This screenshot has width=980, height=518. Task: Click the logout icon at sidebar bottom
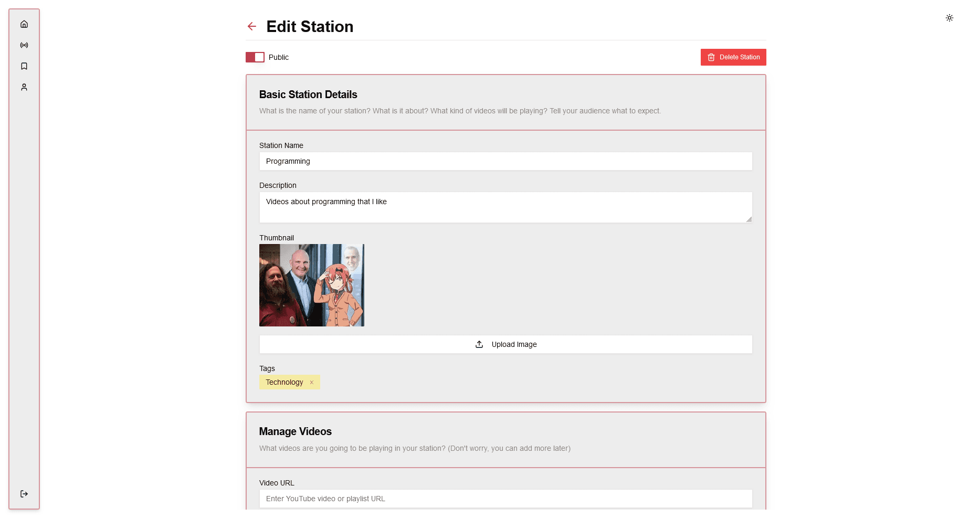pyautogui.click(x=24, y=494)
